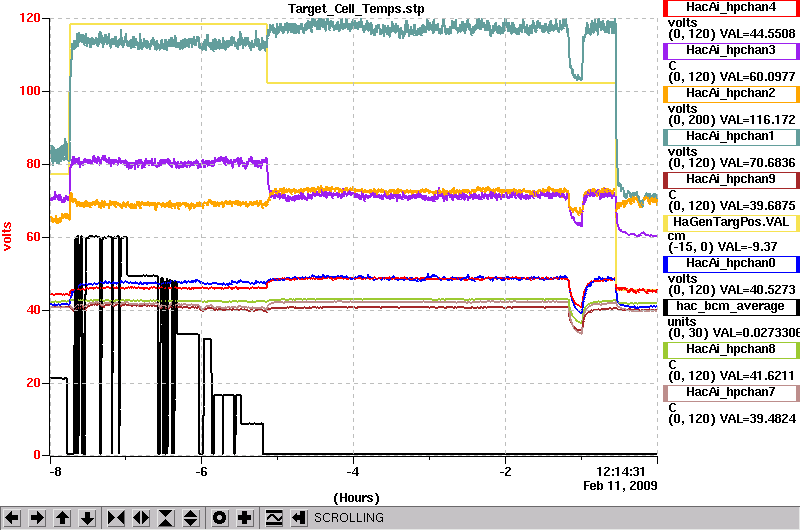Click the cm unit under HaGenTargPos.VAL

(677, 236)
